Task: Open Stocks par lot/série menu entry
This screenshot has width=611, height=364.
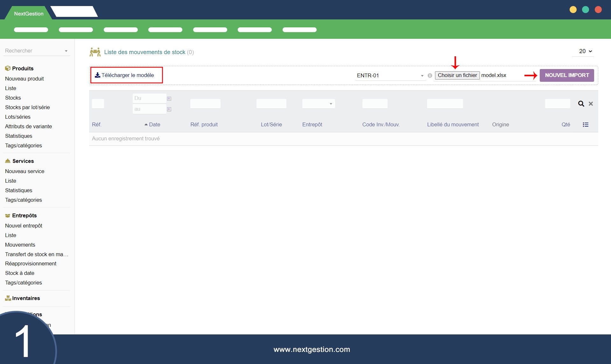Action: point(27,107)
